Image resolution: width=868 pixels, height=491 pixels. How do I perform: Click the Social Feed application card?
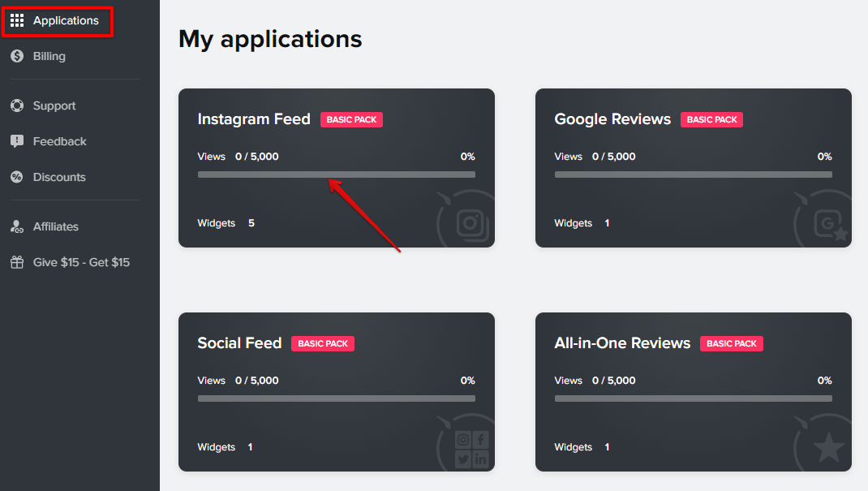[x=337, y=392]
